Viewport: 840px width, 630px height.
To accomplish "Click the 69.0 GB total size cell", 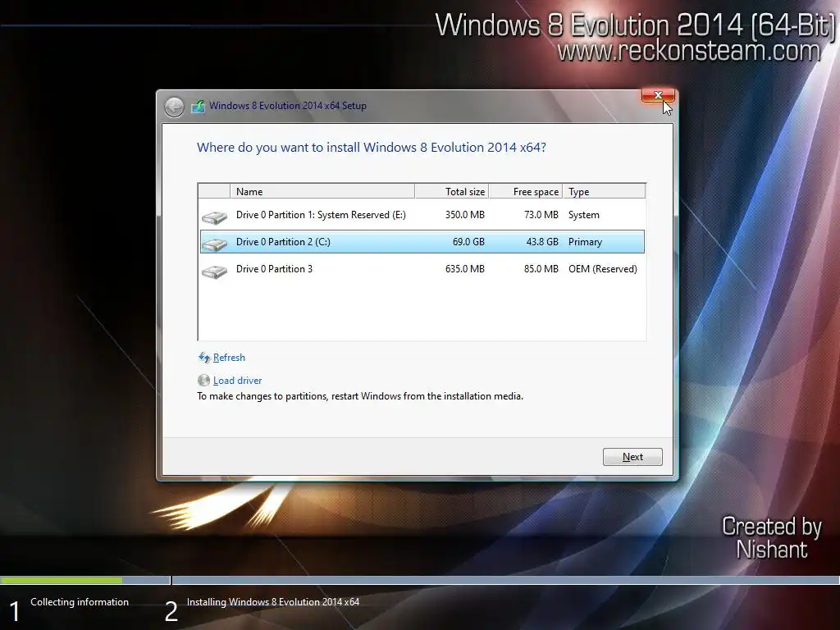I will point(468,242).
